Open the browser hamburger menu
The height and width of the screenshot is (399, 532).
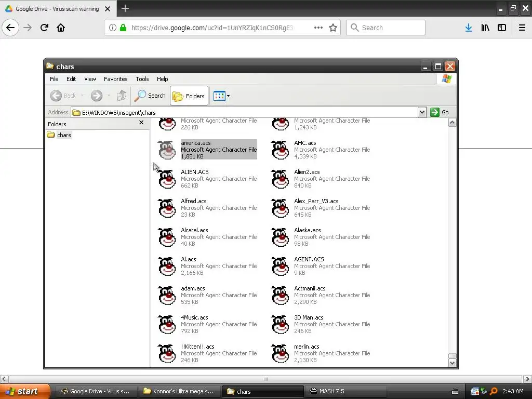(522, 28)
